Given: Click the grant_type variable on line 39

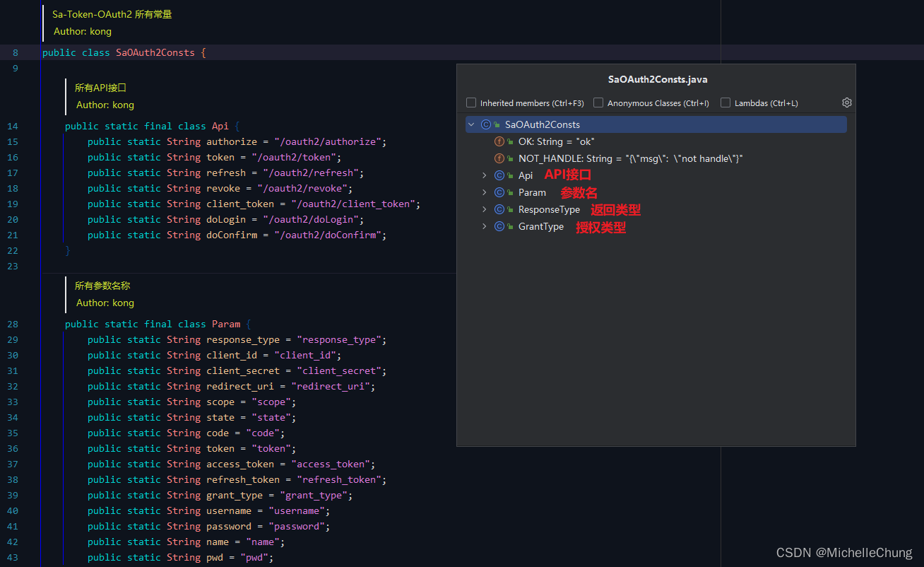Looking at the screenshot, I should tap(235, 495).
